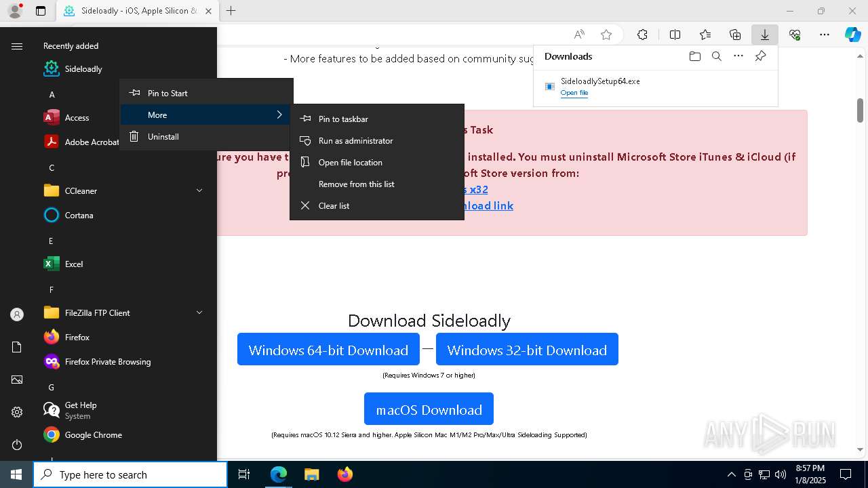Open the Copilot sidebar icon
The width and height of the screenshot is (868, 488).
pos(852,35)
